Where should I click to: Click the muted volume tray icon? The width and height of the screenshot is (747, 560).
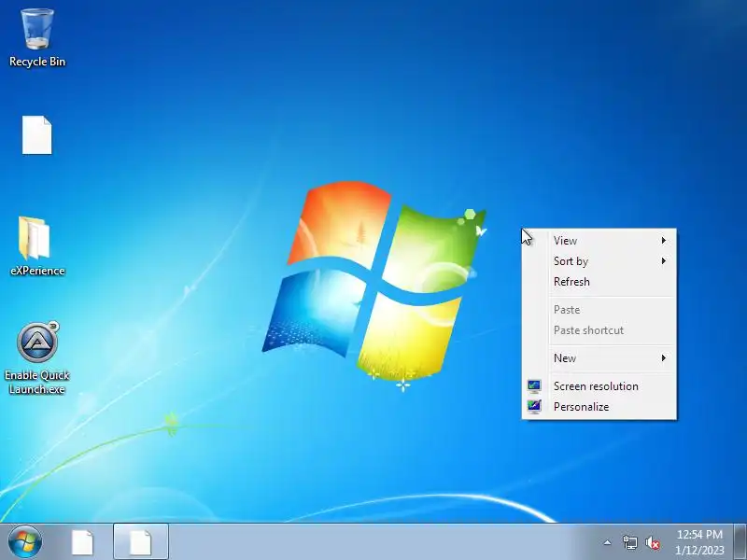653,542
